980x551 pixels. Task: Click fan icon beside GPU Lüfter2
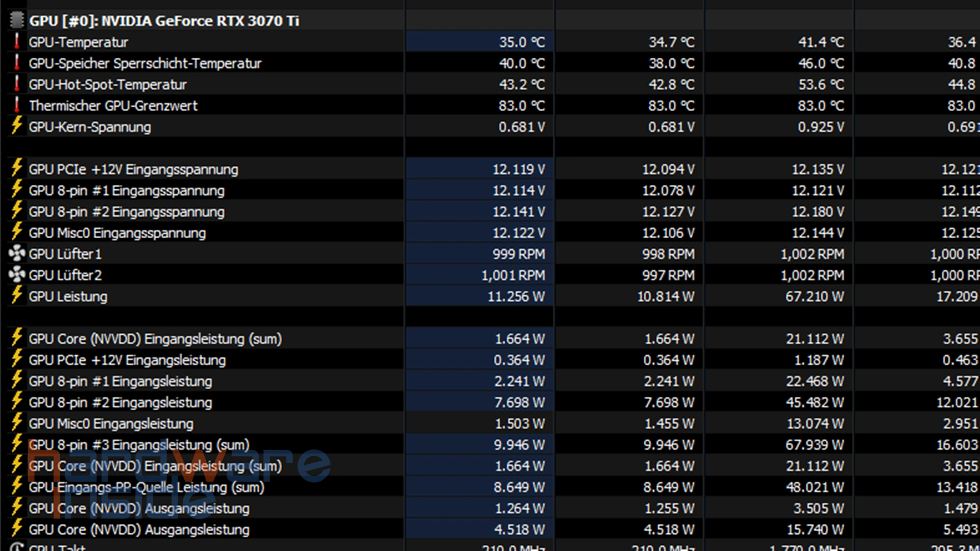tap(17, 274)
